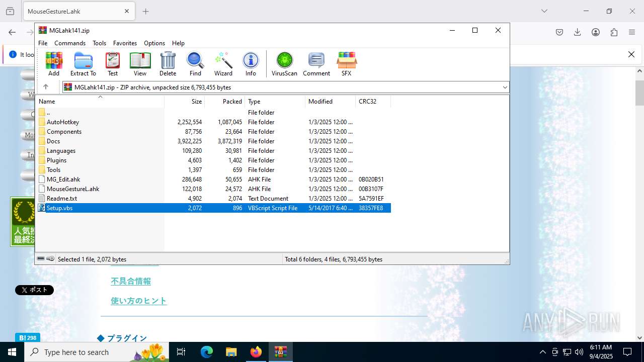Open the 使い方のヒント link
The height and width of the screenshot is (362, 644).
[139, 301]
